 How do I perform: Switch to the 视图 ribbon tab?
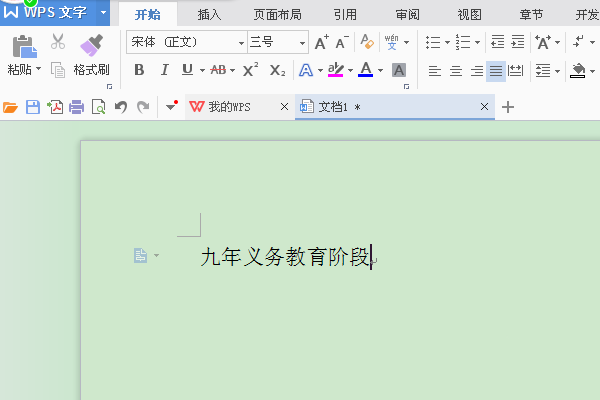[x=470, y=15]
